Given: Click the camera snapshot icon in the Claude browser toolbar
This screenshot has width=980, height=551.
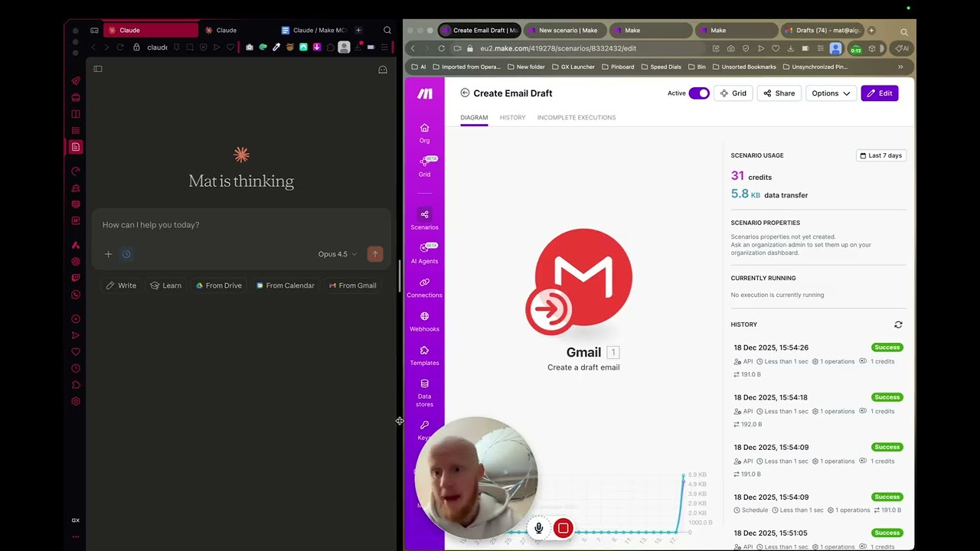Looking at the screenshot, I should pyautogui.click(x=250, y=47).
